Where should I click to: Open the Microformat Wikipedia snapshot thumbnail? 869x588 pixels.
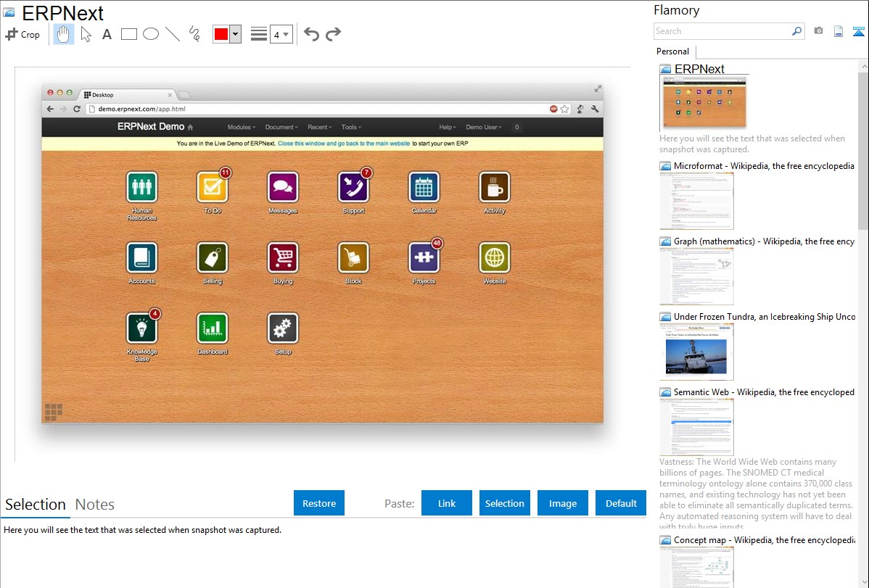(x=696, y=201)
